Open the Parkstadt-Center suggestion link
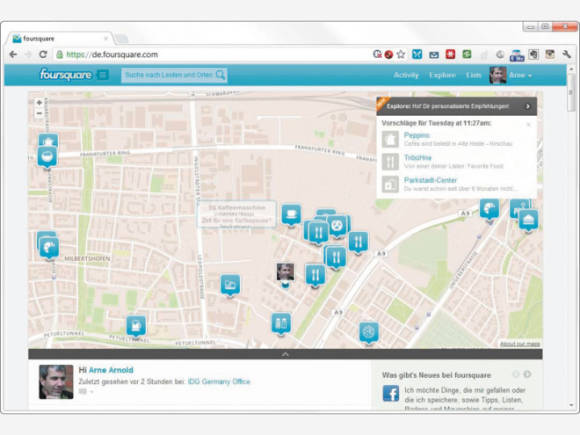 [x=430, y=180]
